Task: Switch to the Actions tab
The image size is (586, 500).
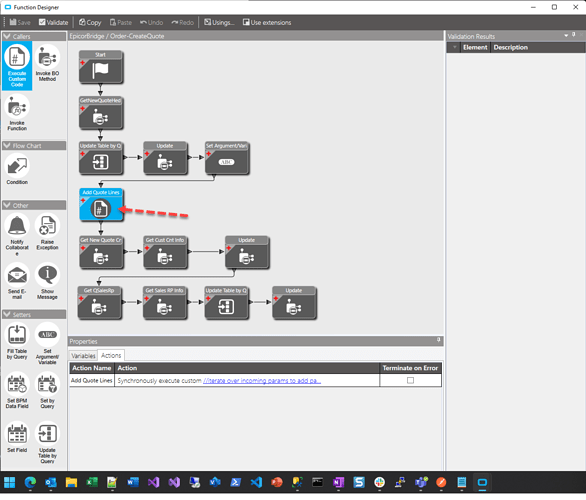Action: point(111,355)
